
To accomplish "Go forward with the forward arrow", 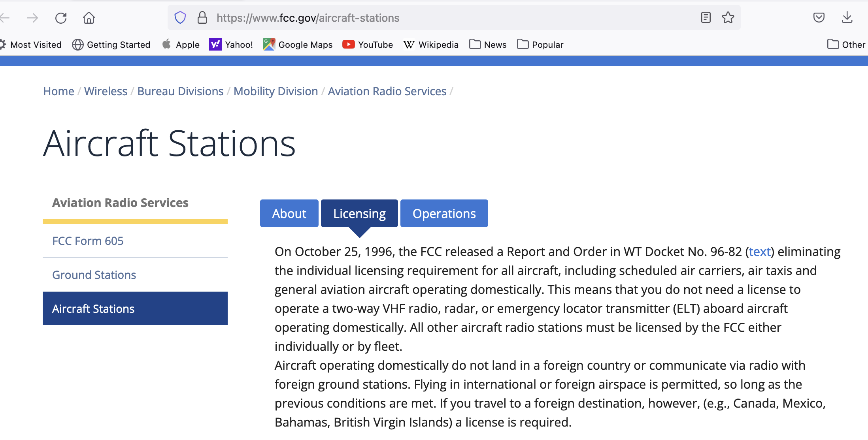I will (32, 18).
